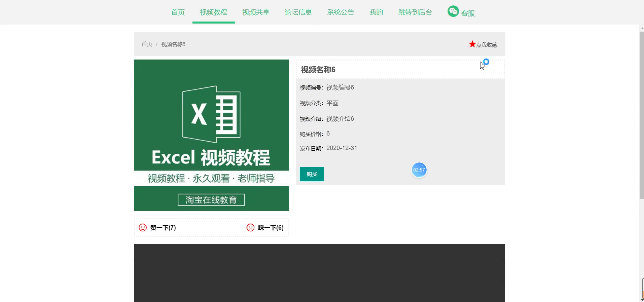The image size is (644, 302).
Task: Click the dark video player area
Action: coord(319,273)
